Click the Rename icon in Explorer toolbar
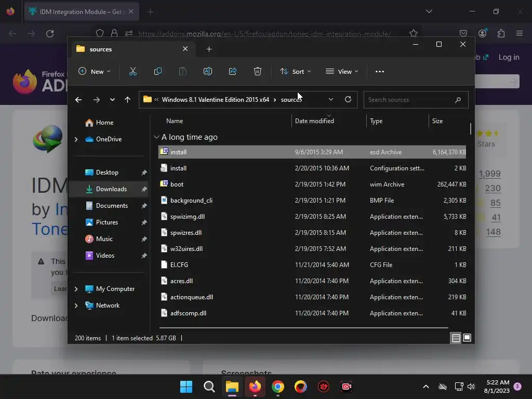 (208, 71)
